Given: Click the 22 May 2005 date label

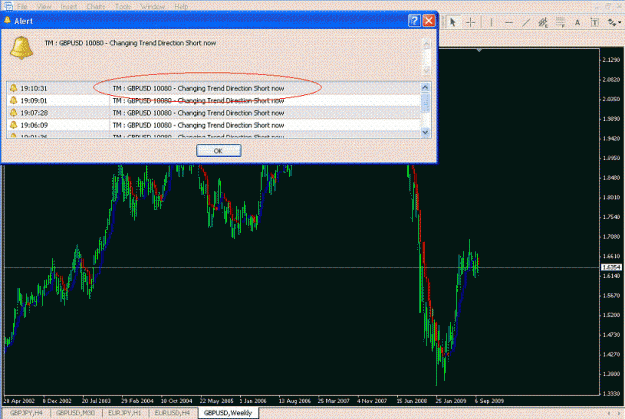Looking at the screenshot, I should click(216, 401).
